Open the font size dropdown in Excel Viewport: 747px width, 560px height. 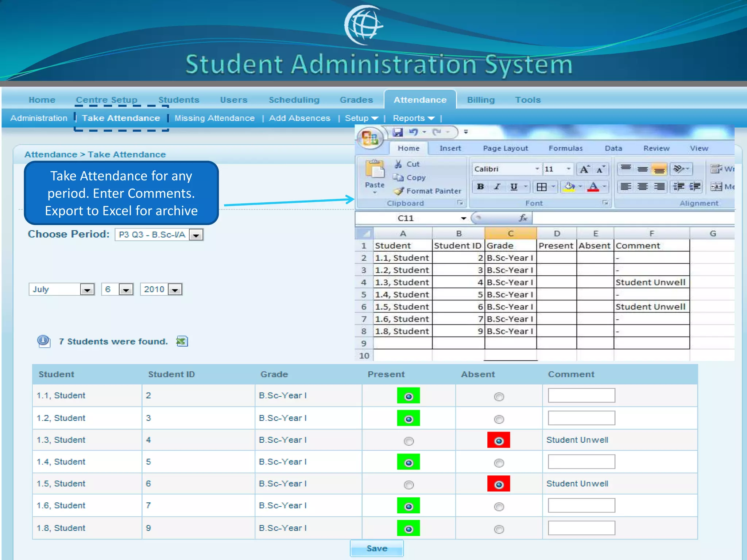point(569,169)
